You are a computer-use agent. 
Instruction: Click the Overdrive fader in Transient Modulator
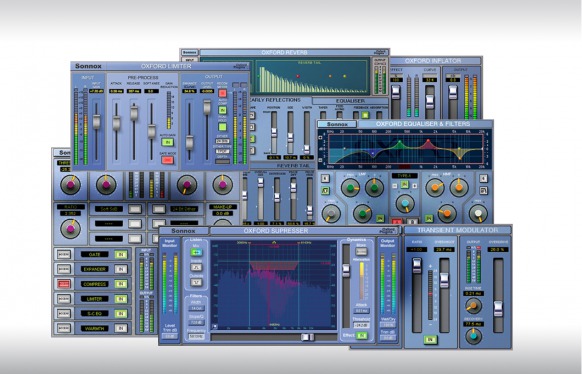pyautogui.click(x=498, y=309)
